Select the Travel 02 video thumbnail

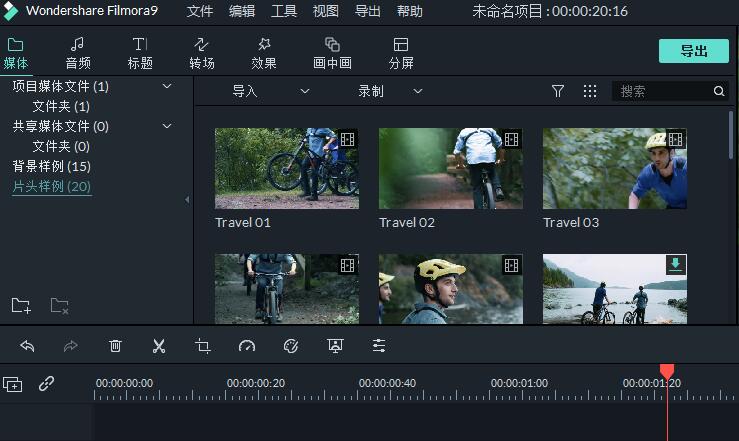451,168
